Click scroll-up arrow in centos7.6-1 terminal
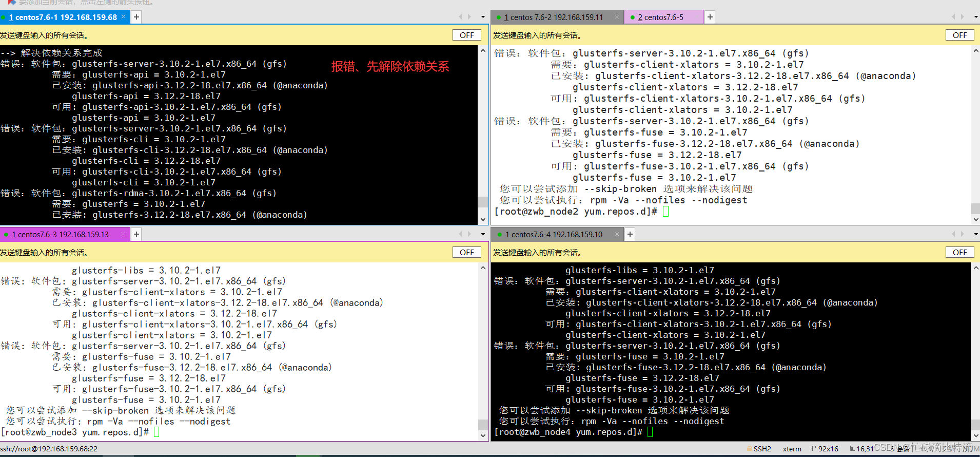This screenshot has height=457, width=980. click(483, 50)
